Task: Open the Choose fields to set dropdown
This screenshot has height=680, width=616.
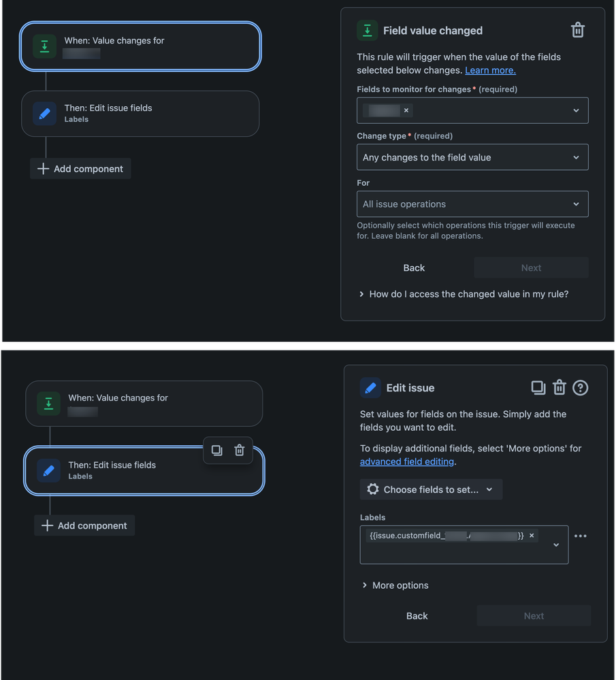Action: 431,489
